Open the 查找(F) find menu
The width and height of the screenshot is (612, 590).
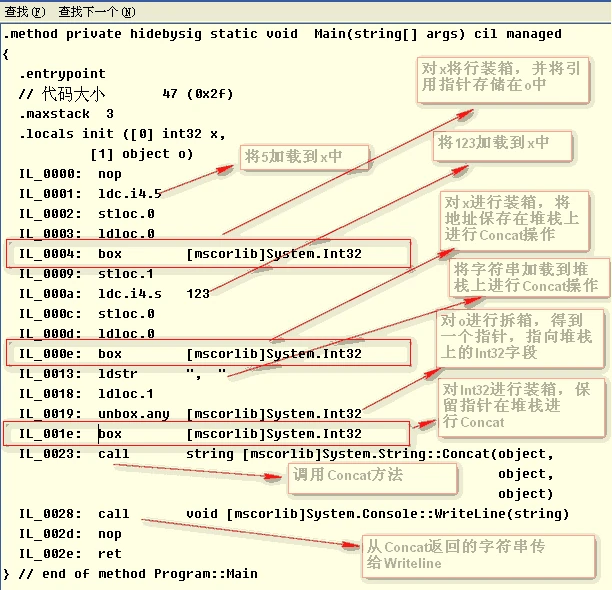[x=25, y=12]
